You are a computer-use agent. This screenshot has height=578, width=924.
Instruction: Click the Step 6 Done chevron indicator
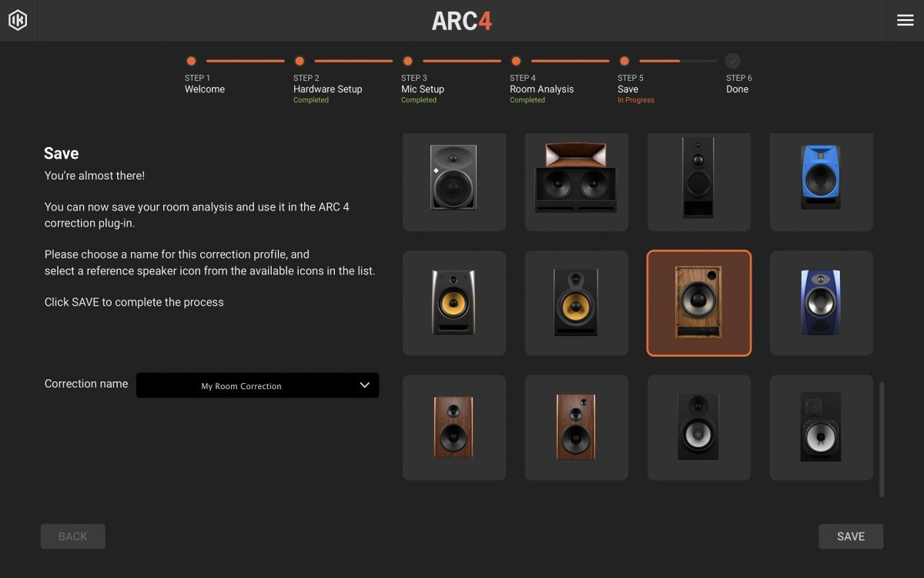731,61
